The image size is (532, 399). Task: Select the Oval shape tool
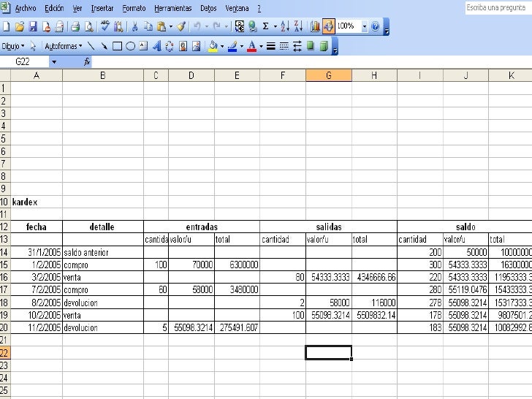pyautogui.click(x=130, y=46)
